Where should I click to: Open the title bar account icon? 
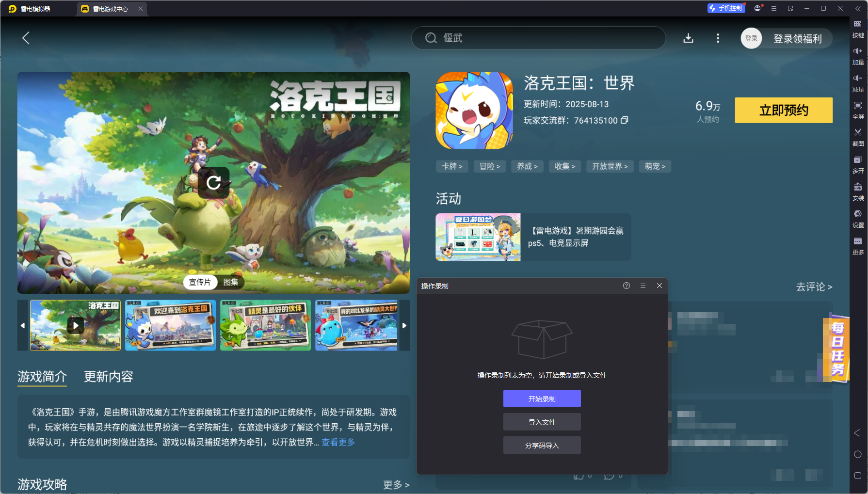pos(757,8)
